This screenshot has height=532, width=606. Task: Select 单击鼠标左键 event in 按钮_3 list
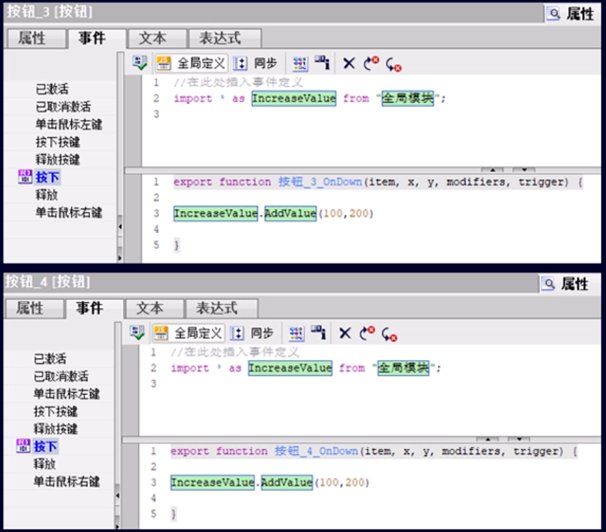coord(69,124)
